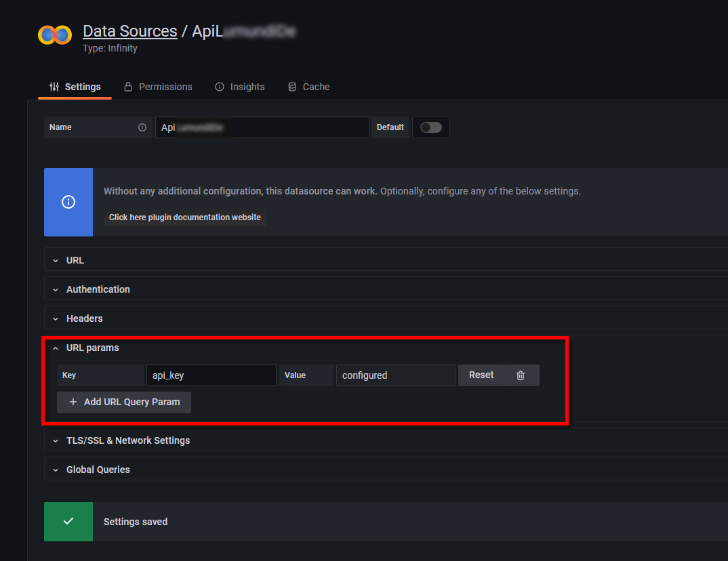Reset the api_key parameter value
This screenshot has width=728, height=561.
[x=481, y=375]
